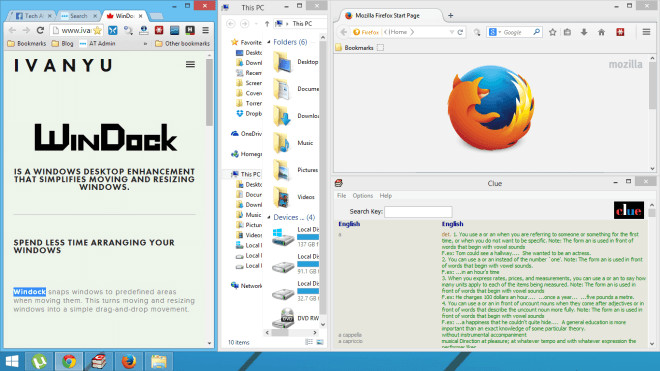The width and height of the screenshot is (660, 371).
Task: Open Firefox bookmarks list icon
Action: pyautogui.click(x=567, y=32)
